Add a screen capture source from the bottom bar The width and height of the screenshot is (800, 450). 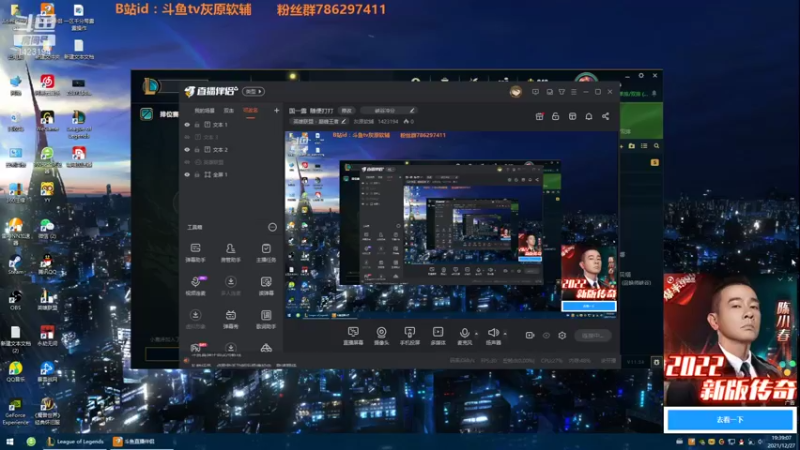click(x=353, y=336)
